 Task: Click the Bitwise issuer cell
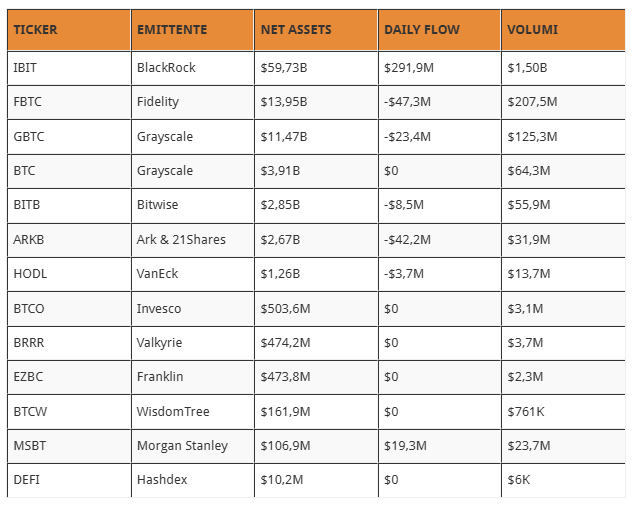[192, 205]
